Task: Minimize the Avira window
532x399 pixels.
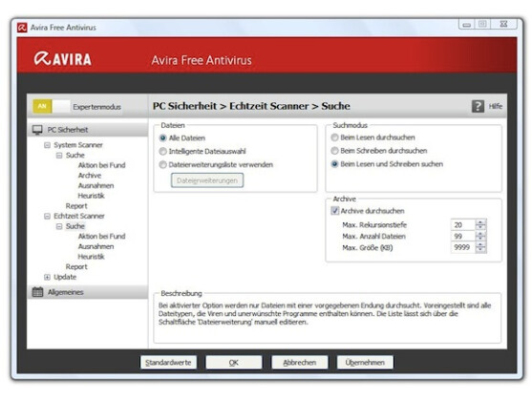Action: pyautogui.click(x=467, y=25)
